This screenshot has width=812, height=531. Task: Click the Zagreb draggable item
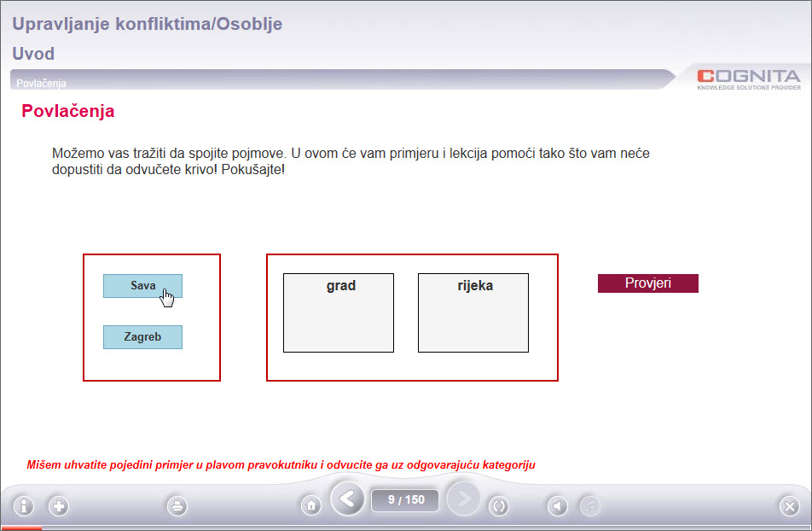(x=142, y=337)
